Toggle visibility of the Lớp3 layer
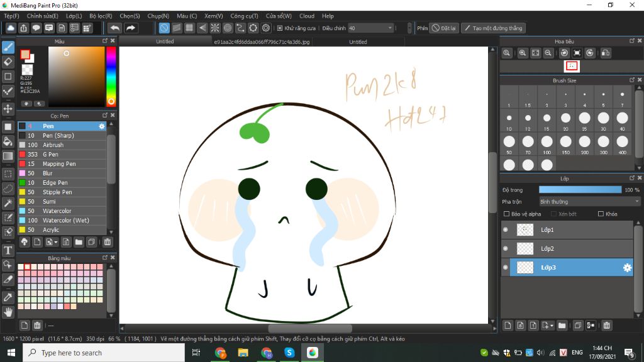The image size is (644, 362). [506, 268]
